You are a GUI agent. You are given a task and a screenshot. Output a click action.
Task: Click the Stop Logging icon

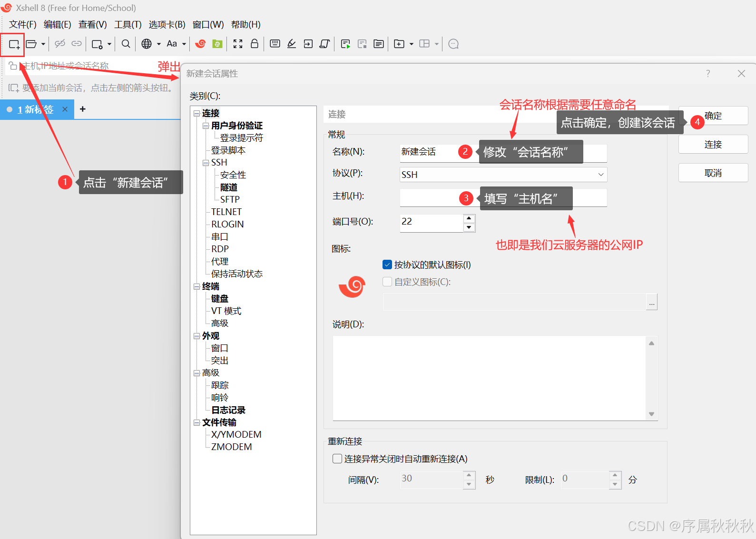tap(362, 44)
